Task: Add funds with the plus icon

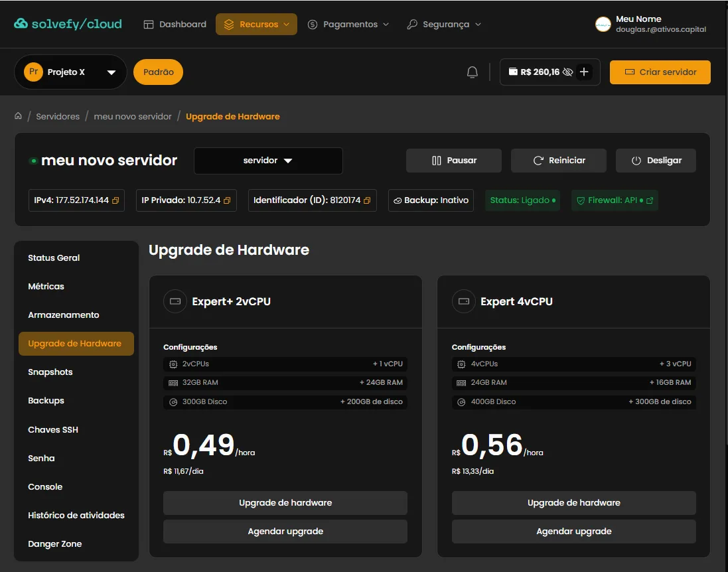Action: pos(584,72)
